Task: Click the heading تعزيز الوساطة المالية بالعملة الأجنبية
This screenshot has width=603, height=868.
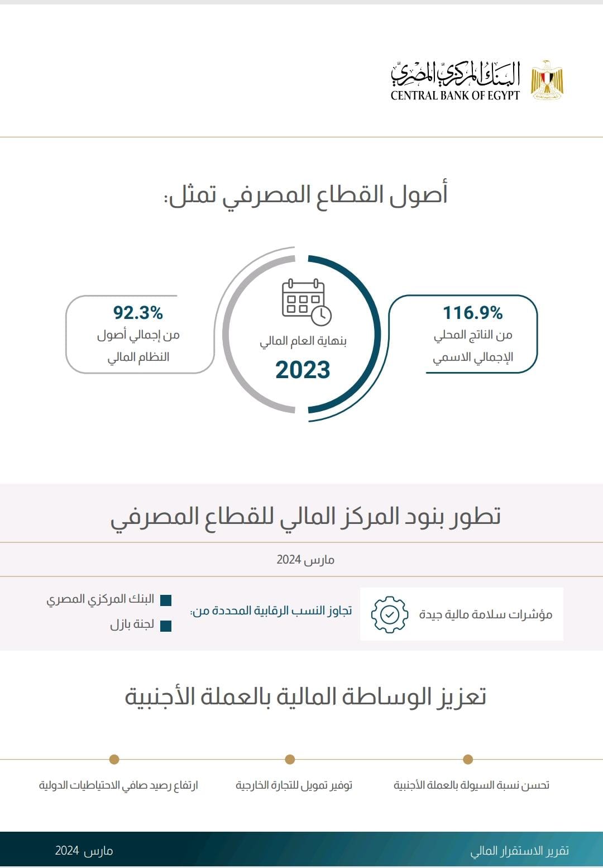Action: point(305,697)
